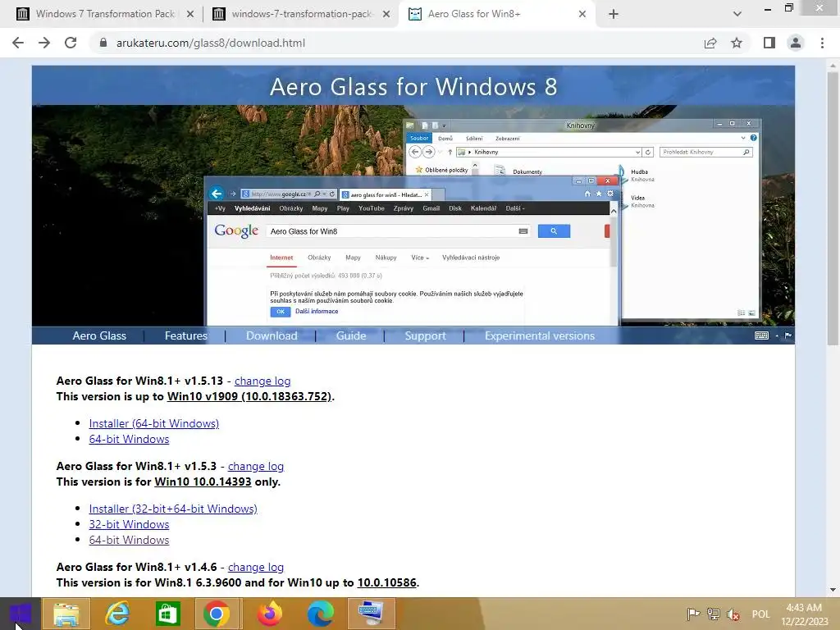
Task: Click the vertical page scrollbar thumb
Action: pyautogui.click(x=833, y=209)
